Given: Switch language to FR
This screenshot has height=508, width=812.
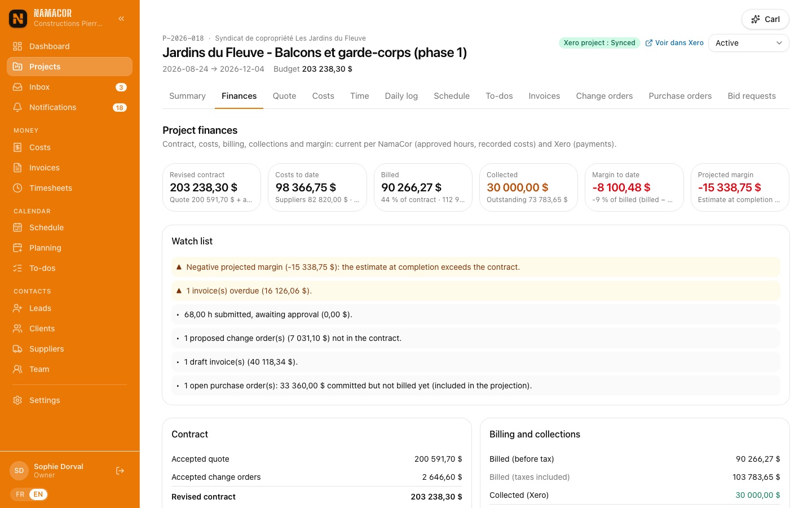Looking at the screenshot, I should tap(20, 494).
